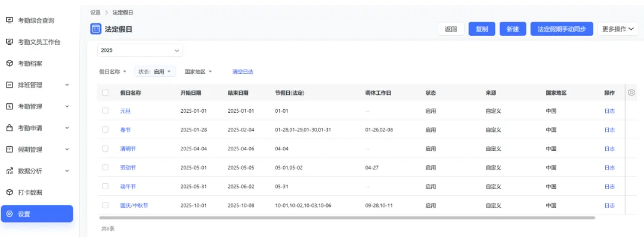This screenshot has height=237, width=644.
Task: Click the 节假日(法定) column header
Action: [290, 93]
